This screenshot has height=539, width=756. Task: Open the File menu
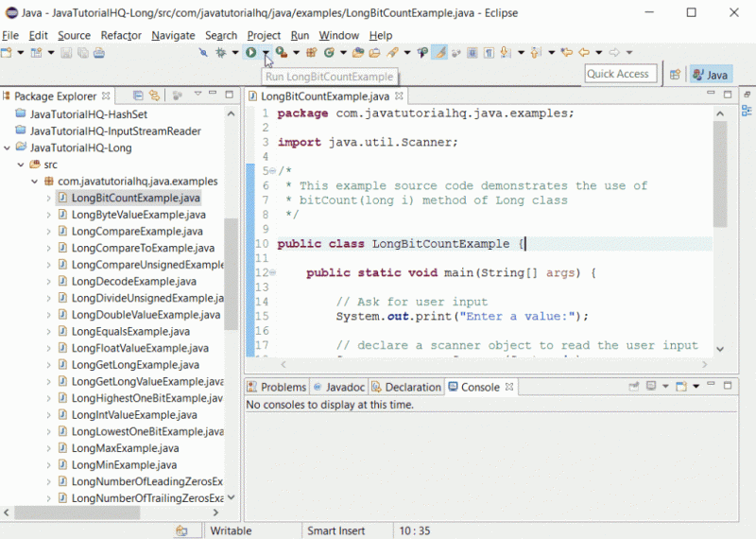[x=10, y=35]
